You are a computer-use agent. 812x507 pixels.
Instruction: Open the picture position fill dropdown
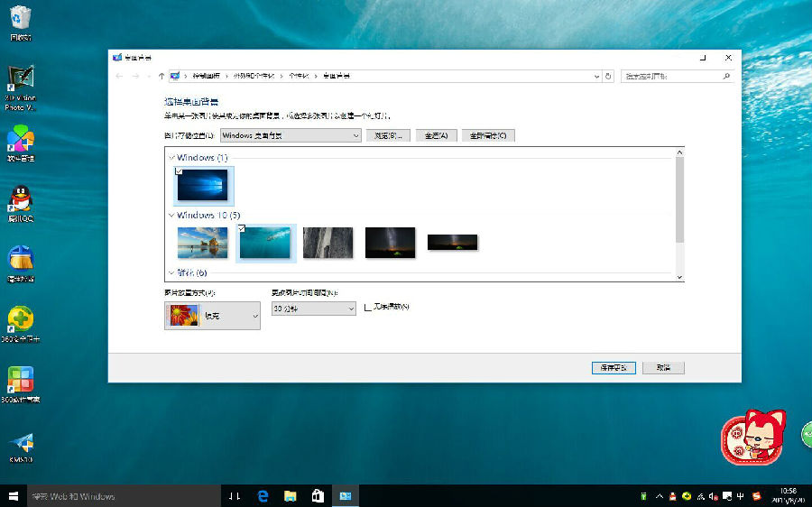coord(212,316)
